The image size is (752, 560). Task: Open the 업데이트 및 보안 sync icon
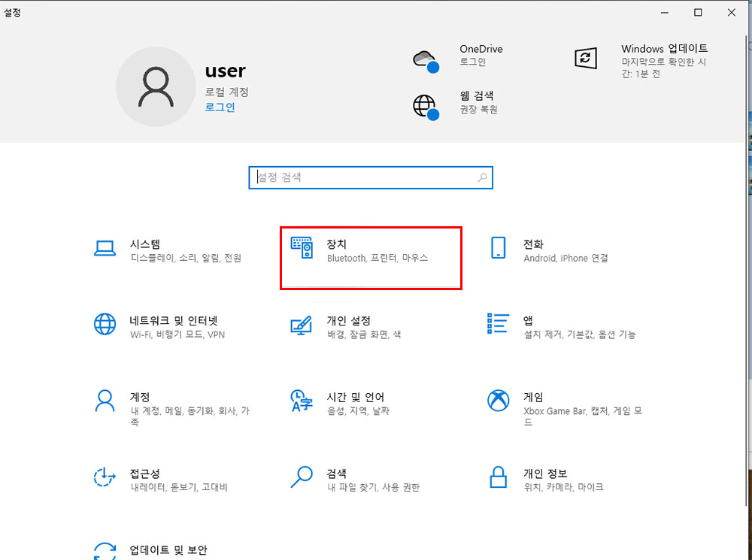[105, 552]
